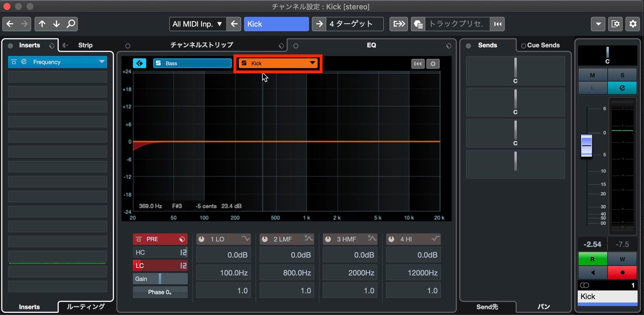Click the Phase 0° button
This screenshot has width=644, height=315.
click(x=160, y=292)
